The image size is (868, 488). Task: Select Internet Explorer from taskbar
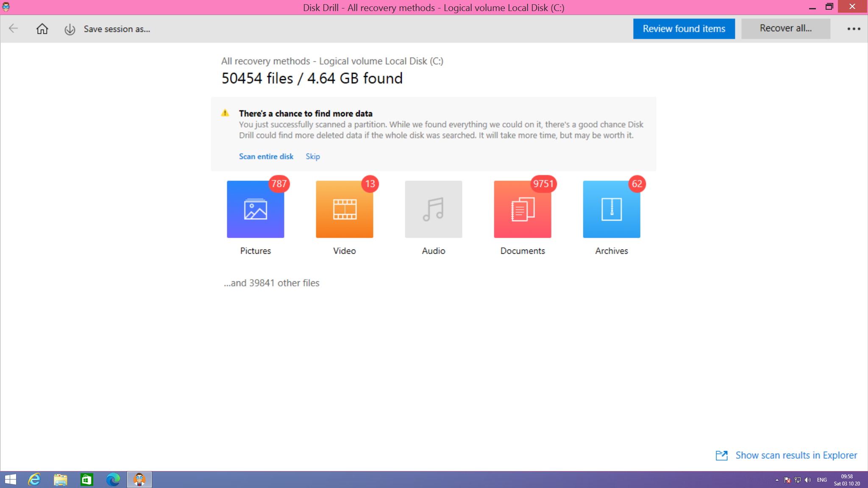tap(34, 480)
